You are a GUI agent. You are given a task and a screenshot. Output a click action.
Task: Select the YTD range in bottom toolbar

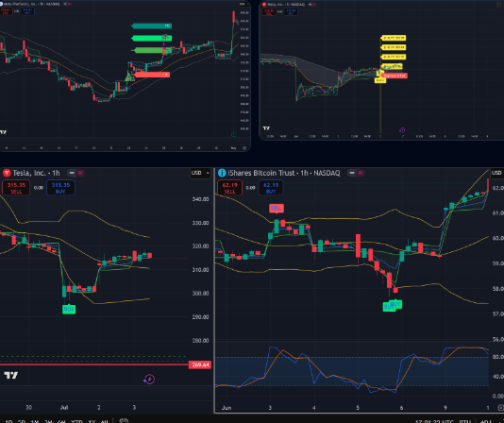[76, 421]
